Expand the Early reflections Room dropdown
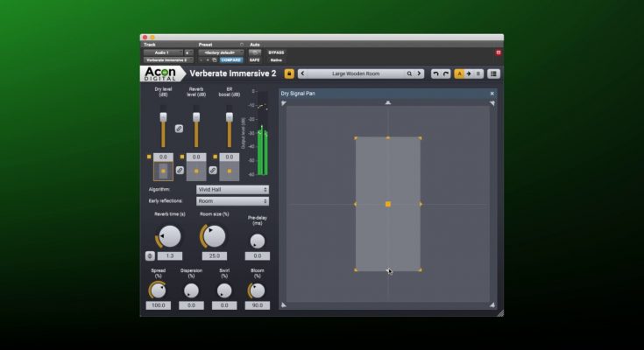The image size is (644, 350). (x=232, y=201)
